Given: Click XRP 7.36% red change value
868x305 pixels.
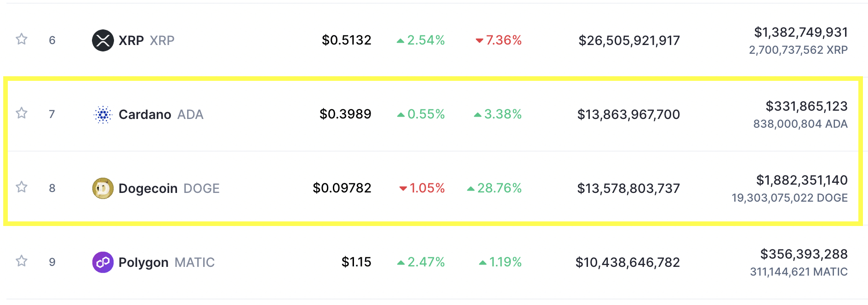Looking at the screenshot, I should point(498,40).
